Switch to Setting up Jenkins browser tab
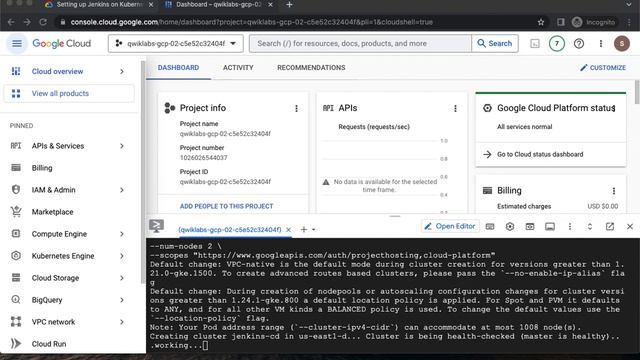This screenshot has height=360, width=640. (x=99, y=5)
